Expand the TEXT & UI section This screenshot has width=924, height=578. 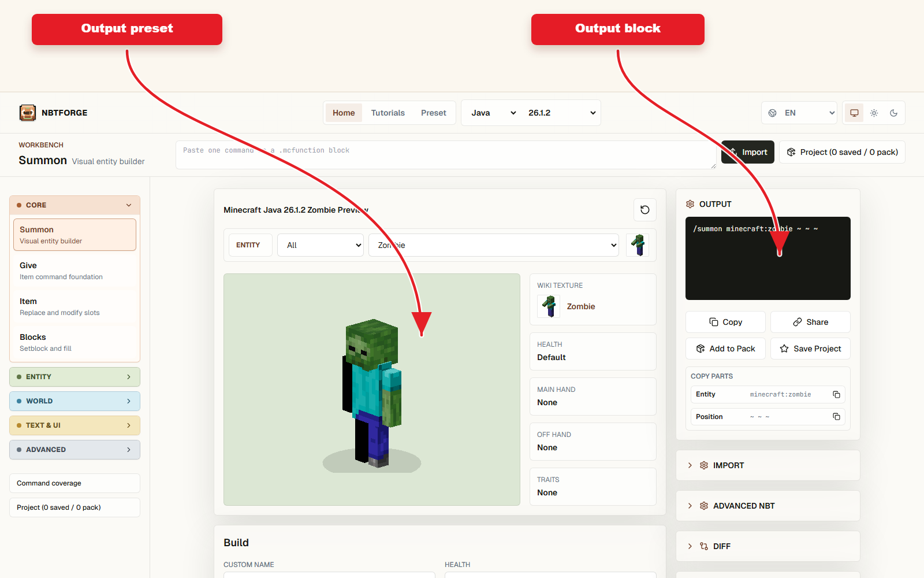(x=74, y=425)
